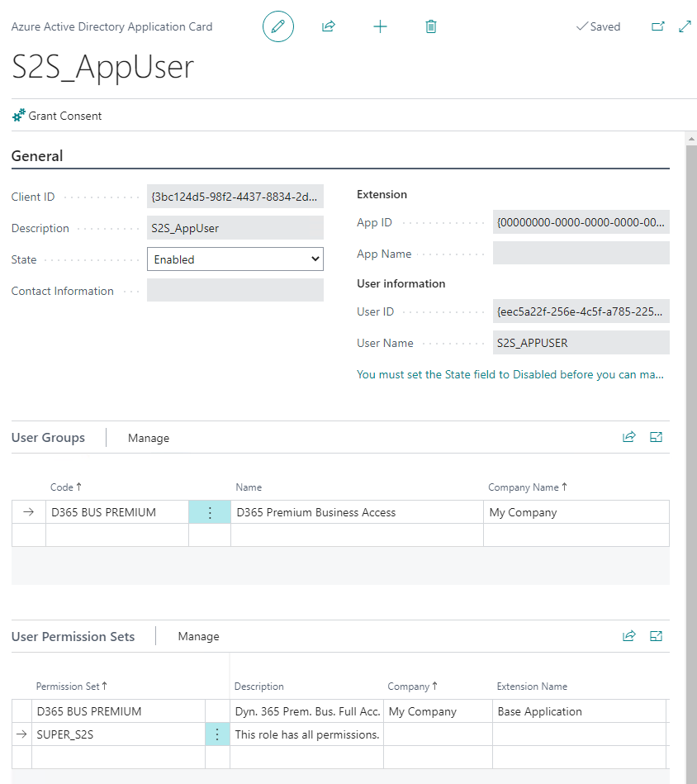697x784 pixels.
Task: Click My Company cell in User Groups
Action: pos(576,512)
